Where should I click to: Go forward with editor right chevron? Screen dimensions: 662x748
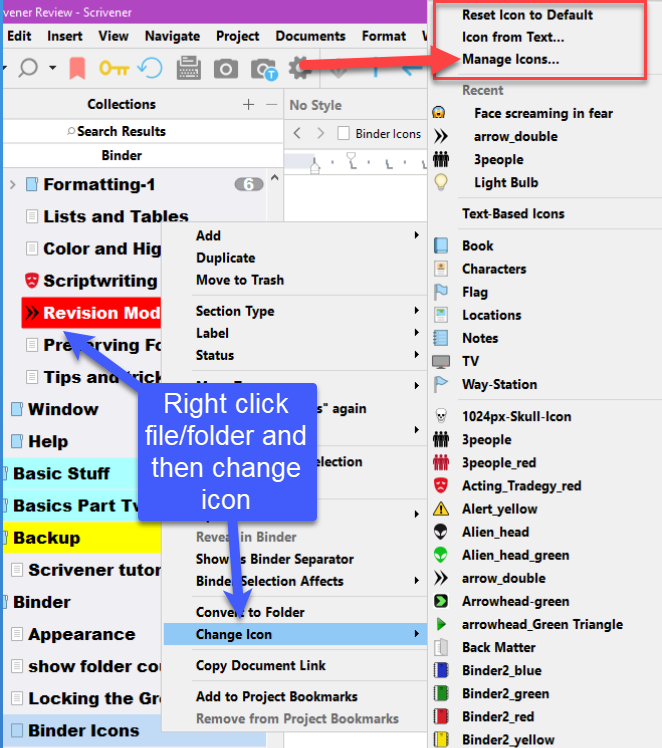[x=321, y=133]
